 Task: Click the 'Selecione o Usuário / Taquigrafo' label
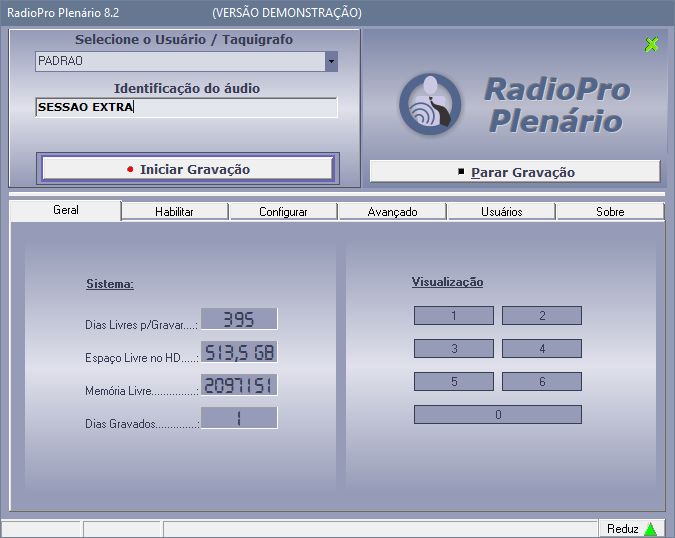coord(184,40)
